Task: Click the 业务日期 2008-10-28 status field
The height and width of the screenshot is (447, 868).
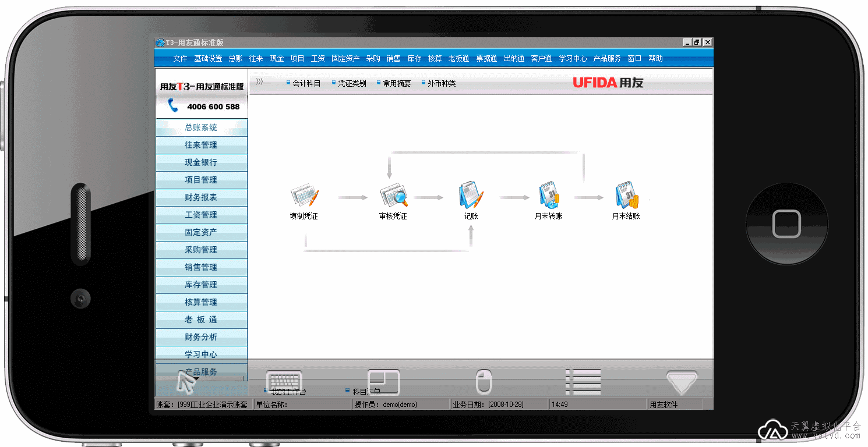Action: [499, 405]
